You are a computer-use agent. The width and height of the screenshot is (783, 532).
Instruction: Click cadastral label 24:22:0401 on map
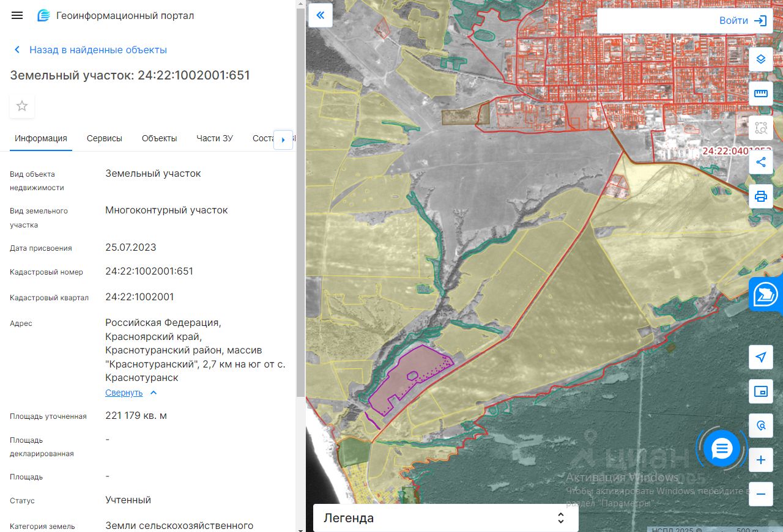[x=737, y=151]
